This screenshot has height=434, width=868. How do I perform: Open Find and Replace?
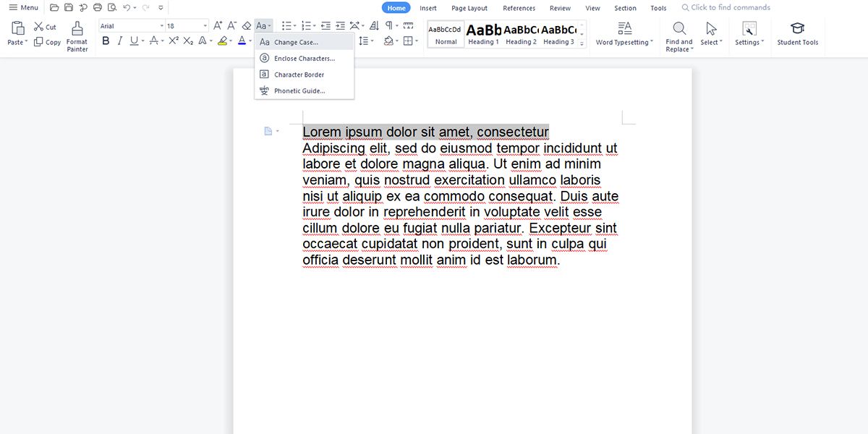678,33
